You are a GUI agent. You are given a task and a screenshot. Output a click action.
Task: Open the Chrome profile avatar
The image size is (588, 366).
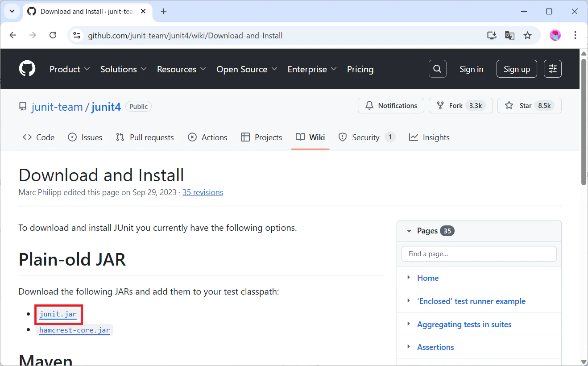coord(555,35)
